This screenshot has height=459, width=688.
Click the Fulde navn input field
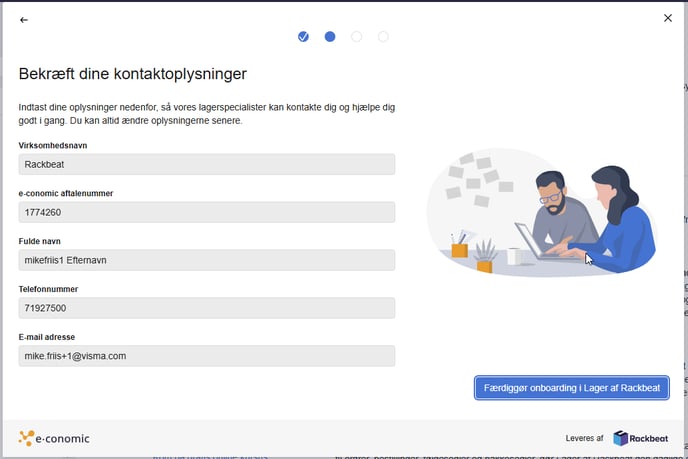(207, 260)
